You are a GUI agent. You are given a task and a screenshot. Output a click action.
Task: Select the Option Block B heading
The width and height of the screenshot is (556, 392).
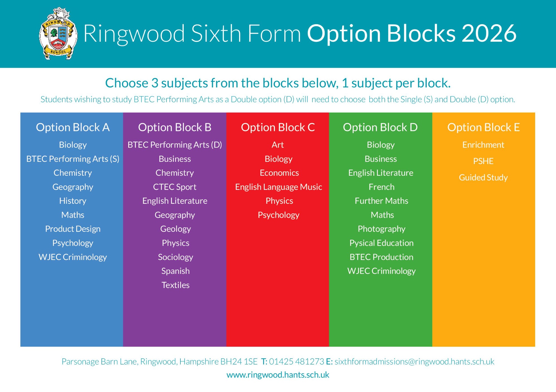tap(175, 127)
